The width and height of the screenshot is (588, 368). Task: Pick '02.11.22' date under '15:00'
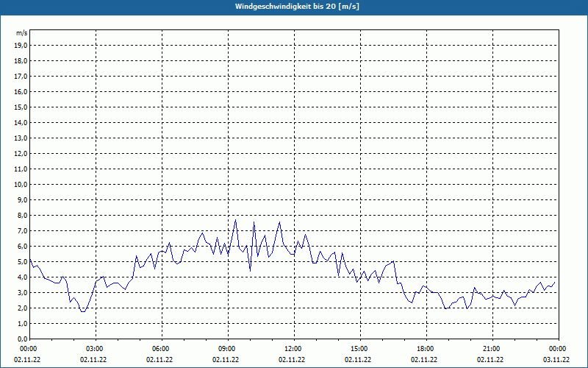click(358, 360)
